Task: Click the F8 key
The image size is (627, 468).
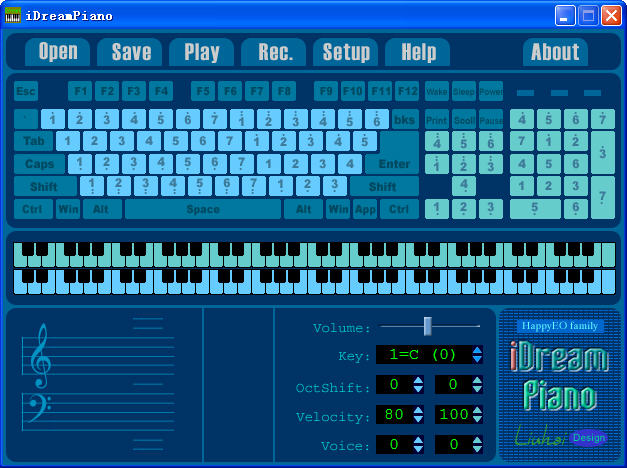Action: [x=284, y=91]
